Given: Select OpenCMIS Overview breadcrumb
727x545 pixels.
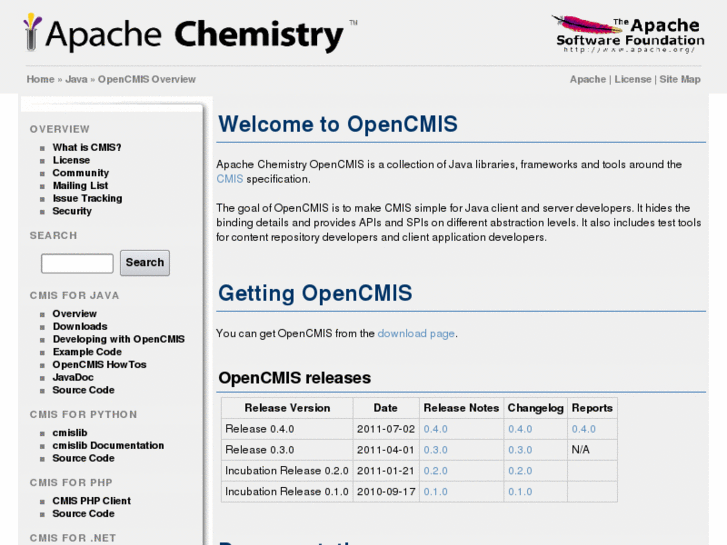Looking at the screenshot, I should coord(147,79).
